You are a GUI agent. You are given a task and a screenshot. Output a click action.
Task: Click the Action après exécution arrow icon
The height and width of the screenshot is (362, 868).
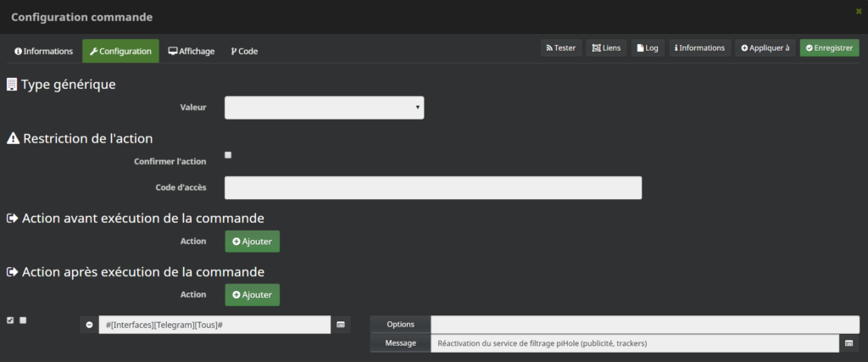click(x=12, y=272)
